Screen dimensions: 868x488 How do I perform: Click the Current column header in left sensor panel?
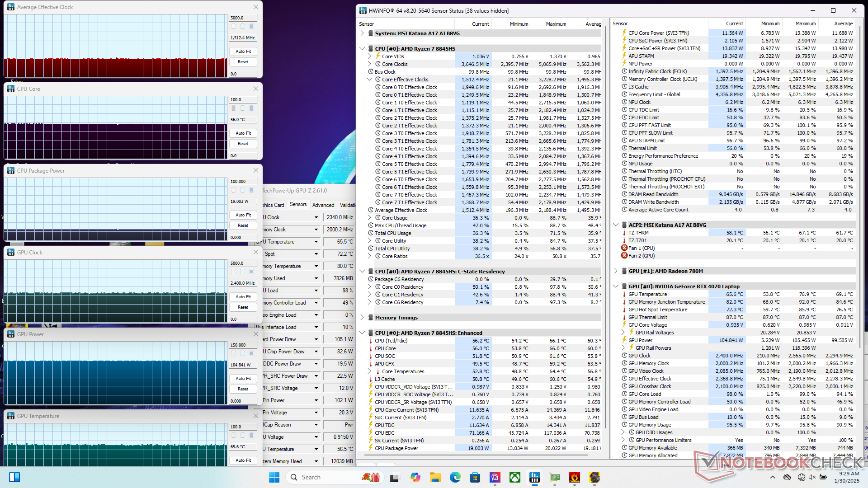click(473, 24)
